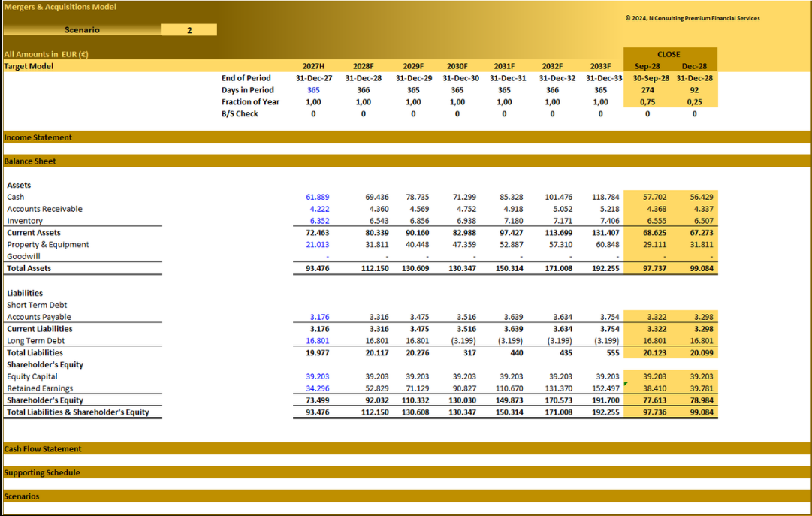Click the Equity Capital row label
The width and height of the screenshot is (812, 516).
click(x=32, y=376)
